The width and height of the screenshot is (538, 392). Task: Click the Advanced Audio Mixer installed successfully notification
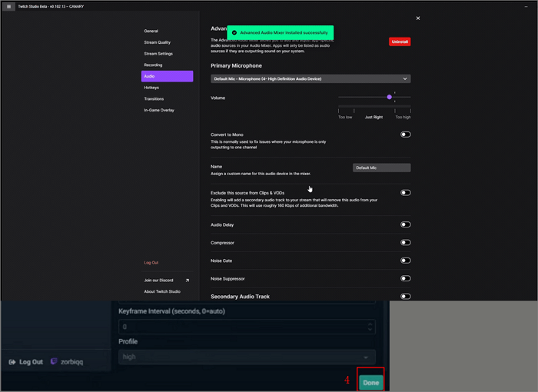(280, 32)
